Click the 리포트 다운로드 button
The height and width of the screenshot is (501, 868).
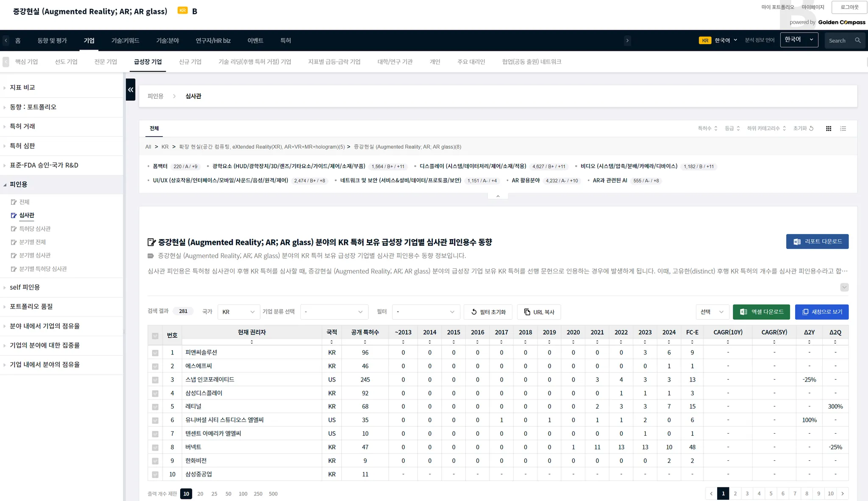coord(817,242)
